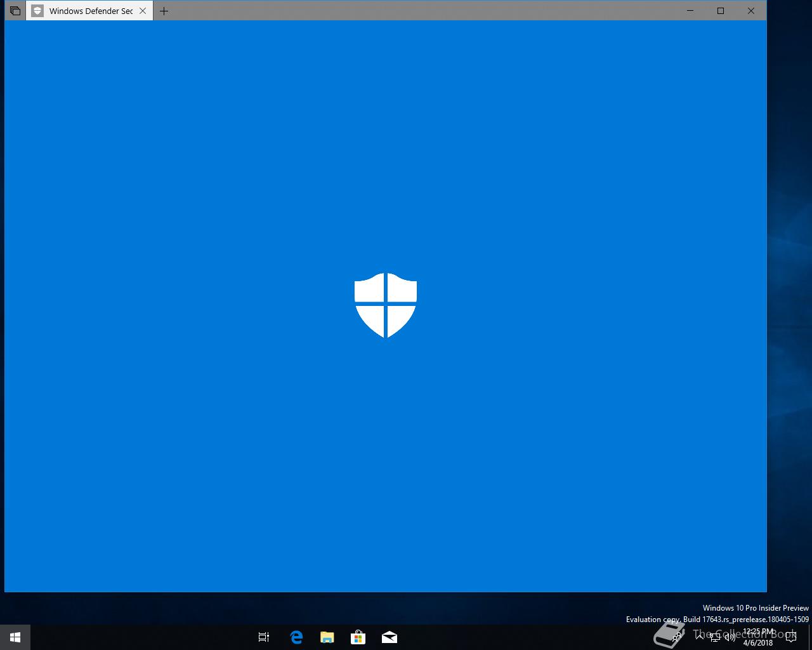Open the Mail app from the taskbar
Screen dimensions: 812x650
click(x=390, y=637)
